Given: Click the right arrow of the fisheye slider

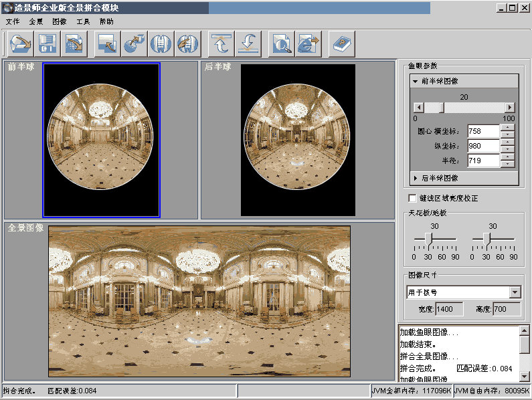Looking at the screenshot, I should click(510, 108).
